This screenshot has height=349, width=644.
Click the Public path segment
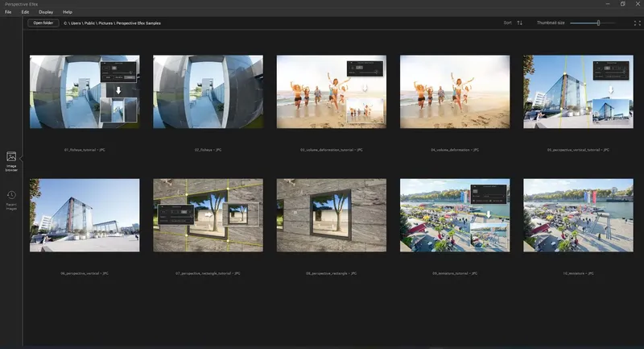(x=89, y=23)
